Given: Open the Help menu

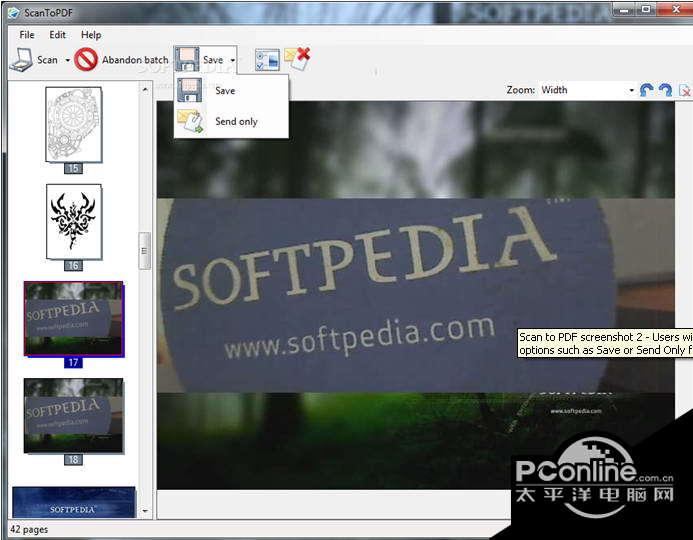Looking at the screenshot, I should tap(91, 35).
